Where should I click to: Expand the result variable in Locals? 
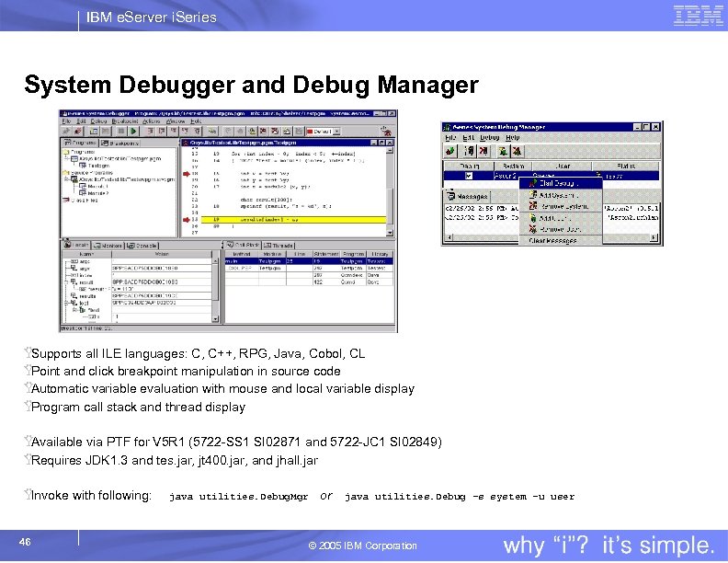click(x=66, y=282)
